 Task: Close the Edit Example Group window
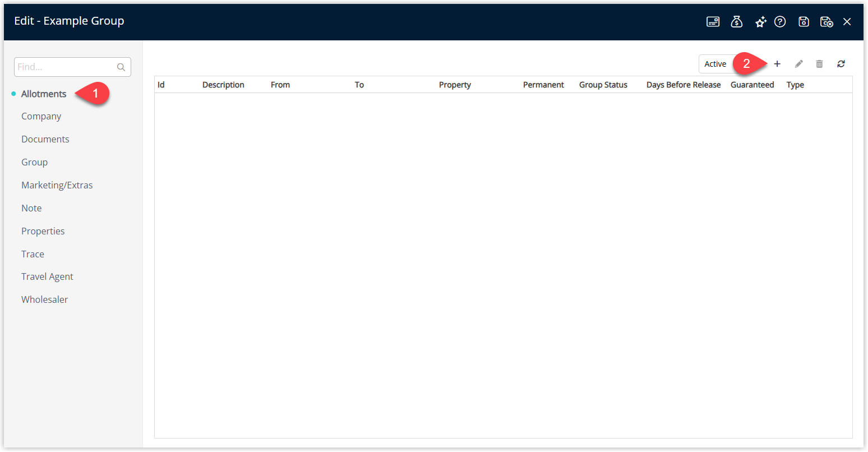pos(847,21)
